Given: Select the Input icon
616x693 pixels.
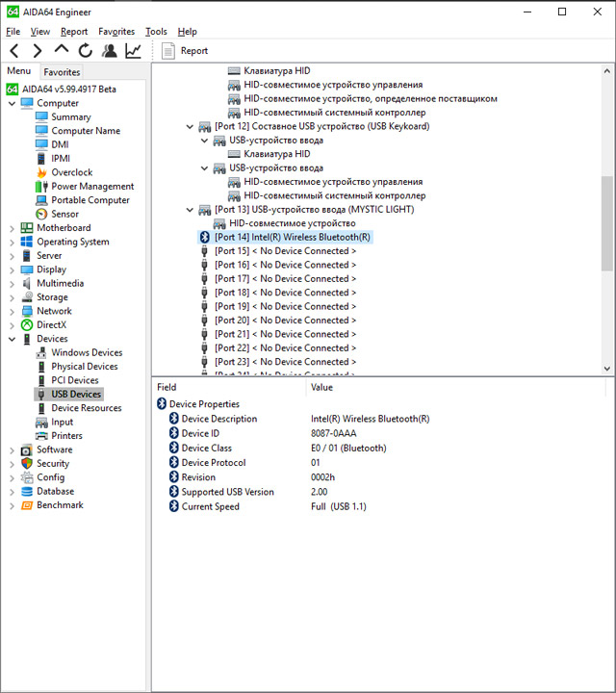Looking at the screenshot, I should click(x=41, y=423).
